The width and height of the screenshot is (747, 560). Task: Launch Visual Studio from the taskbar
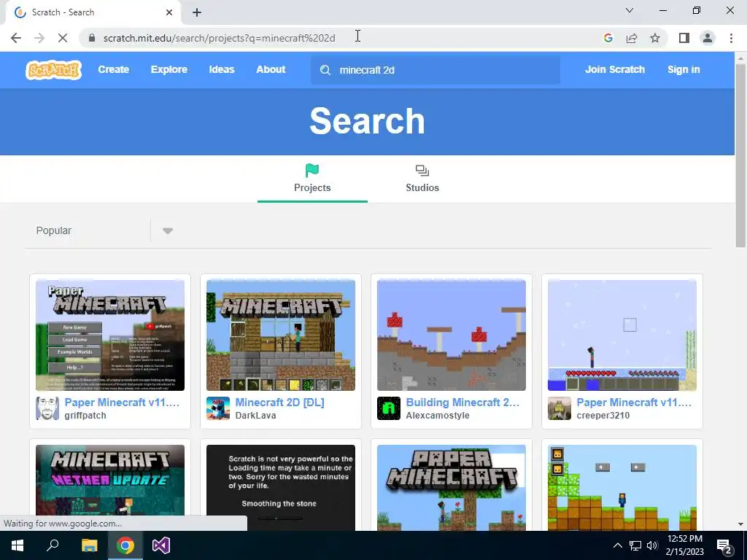coord(161,545)
